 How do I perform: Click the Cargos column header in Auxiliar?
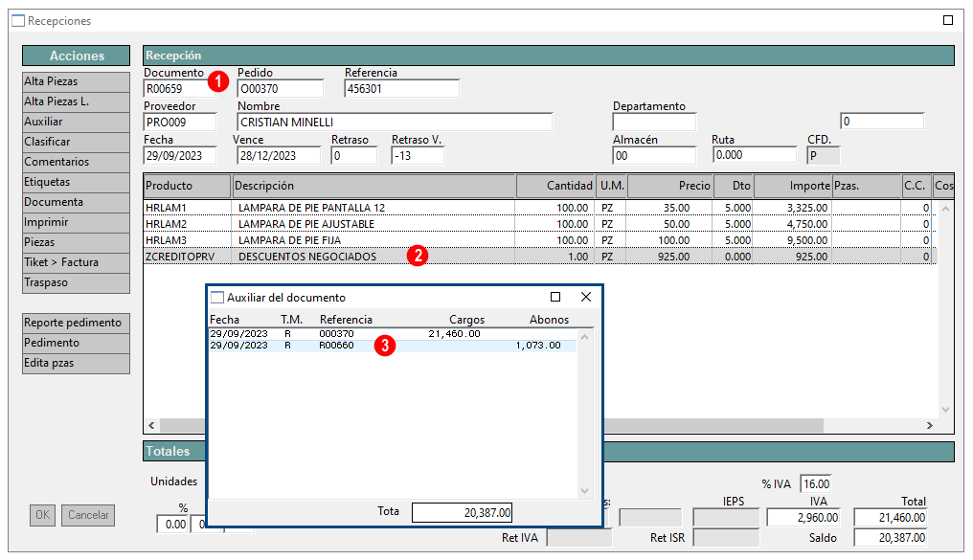[x=466, y=320]
